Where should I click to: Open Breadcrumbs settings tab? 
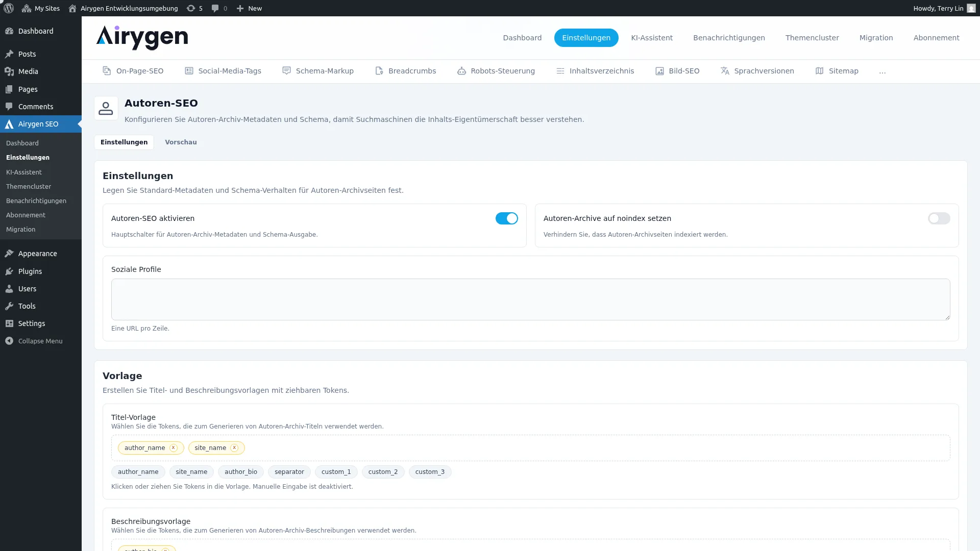(406, 71)
